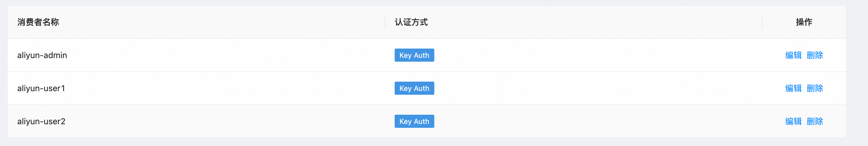The width and height of the screenshot is (868, 146).
Task: Click Key Auth tag for aliyun-user1
Action: tap(414, 88)
